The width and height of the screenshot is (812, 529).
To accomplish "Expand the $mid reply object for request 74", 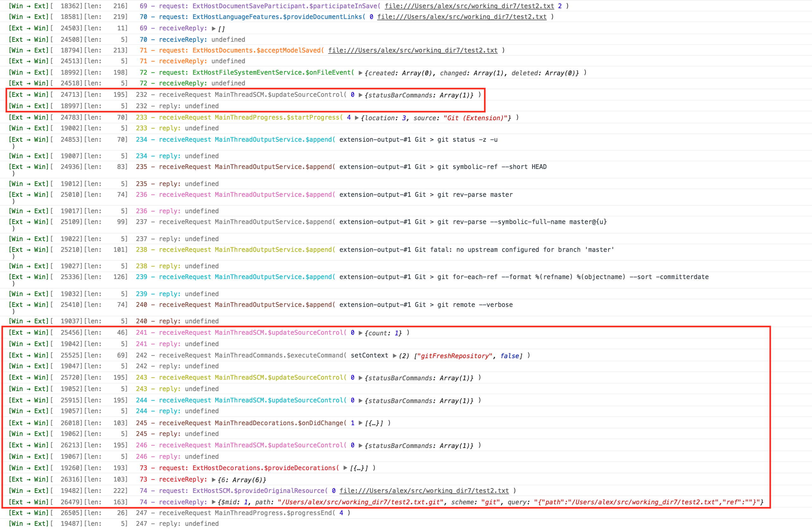I will coord(214,502).
